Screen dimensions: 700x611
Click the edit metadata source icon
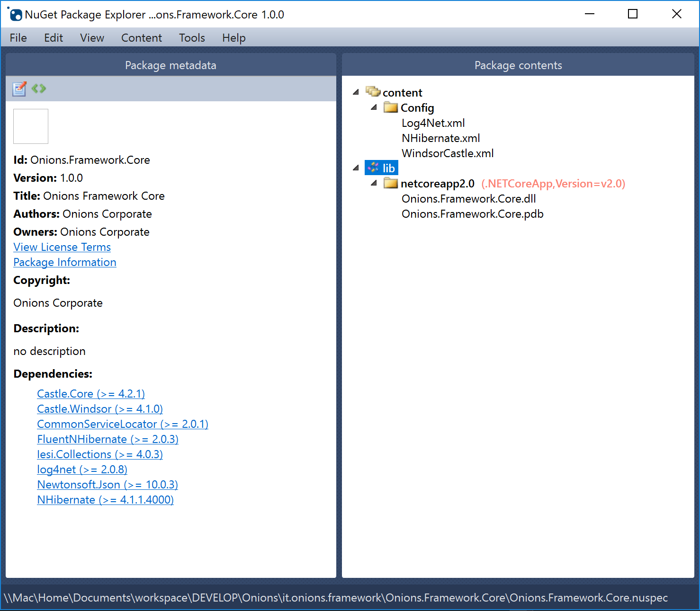39,89
